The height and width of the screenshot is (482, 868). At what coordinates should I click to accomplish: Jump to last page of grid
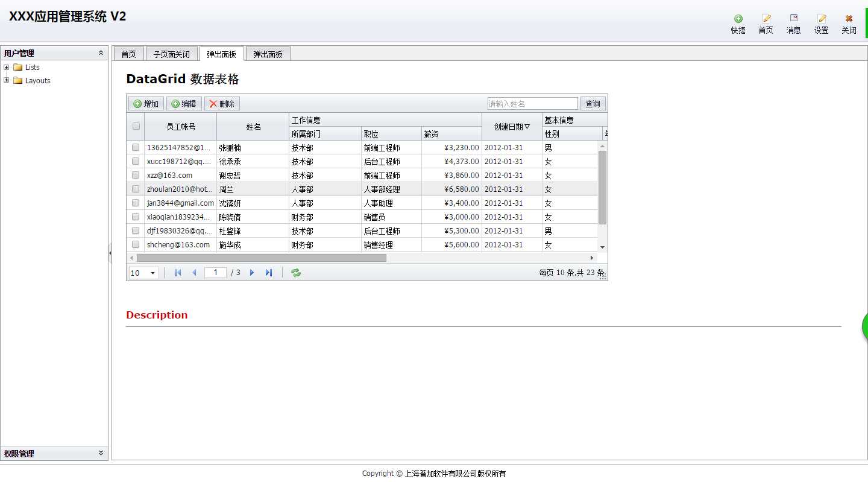(269, 273)
